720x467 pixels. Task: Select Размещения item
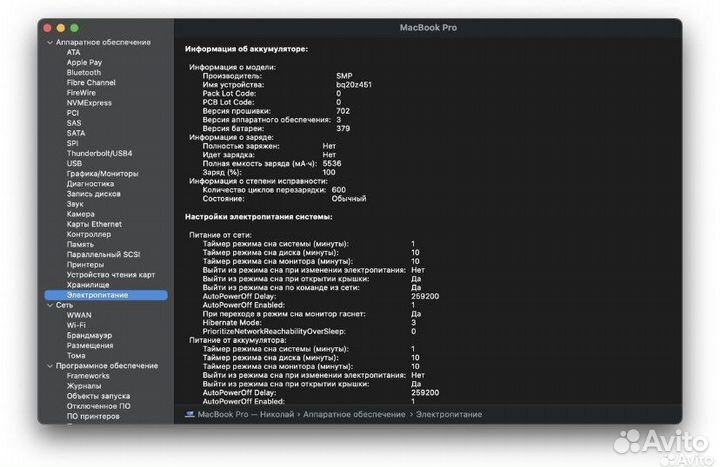pos(90,345)
